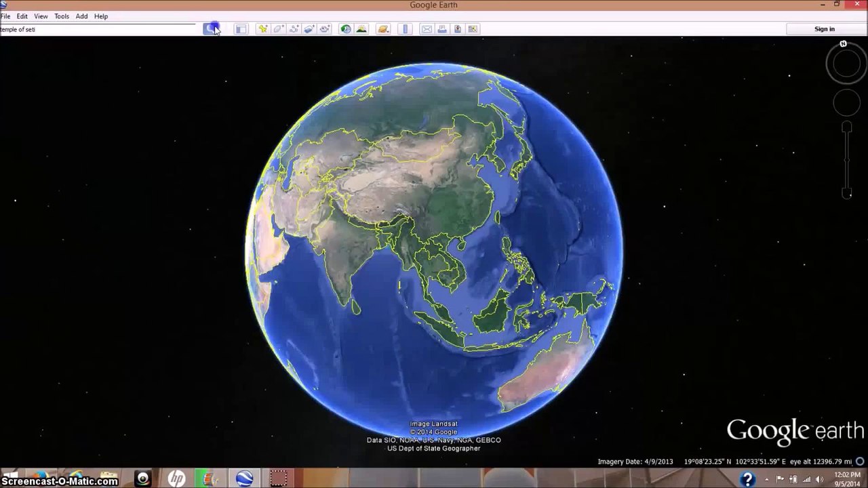Show historical imagery with the clock icon
The width and height of the screenshot is (868, 488).
point(346,29)
